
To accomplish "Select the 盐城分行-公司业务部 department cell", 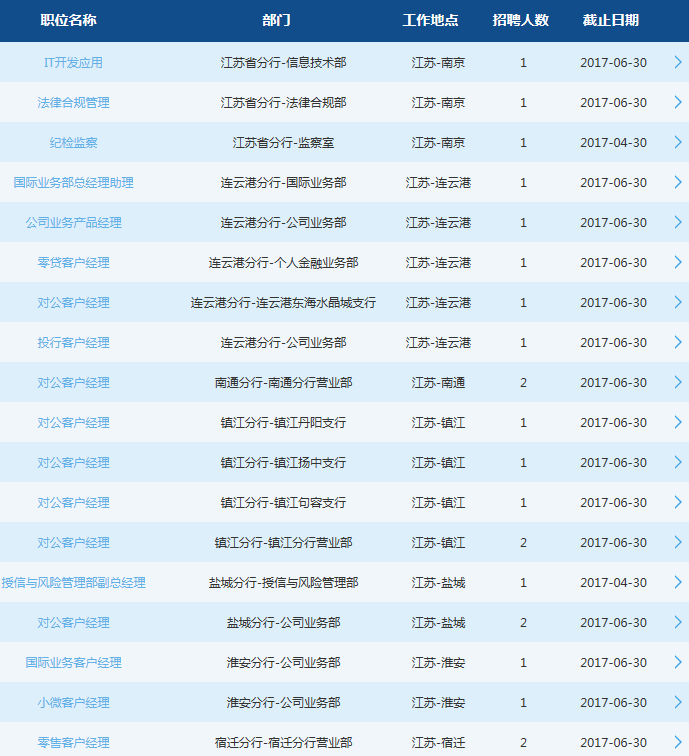I will [283, 622].
